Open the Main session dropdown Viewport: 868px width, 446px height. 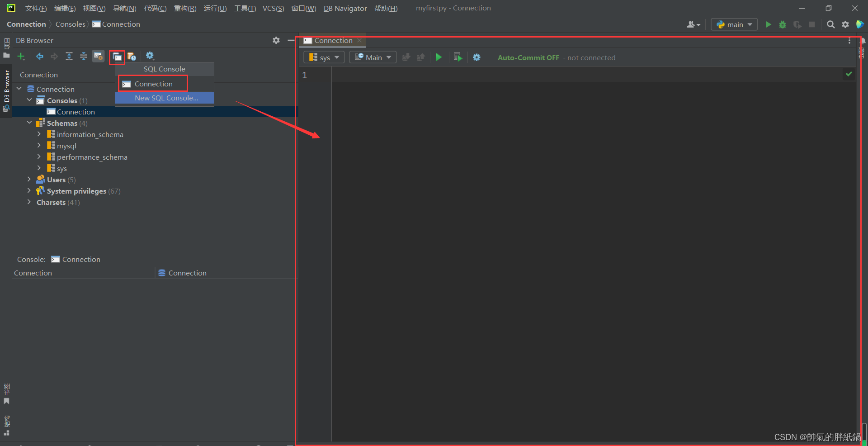(373, 57)
